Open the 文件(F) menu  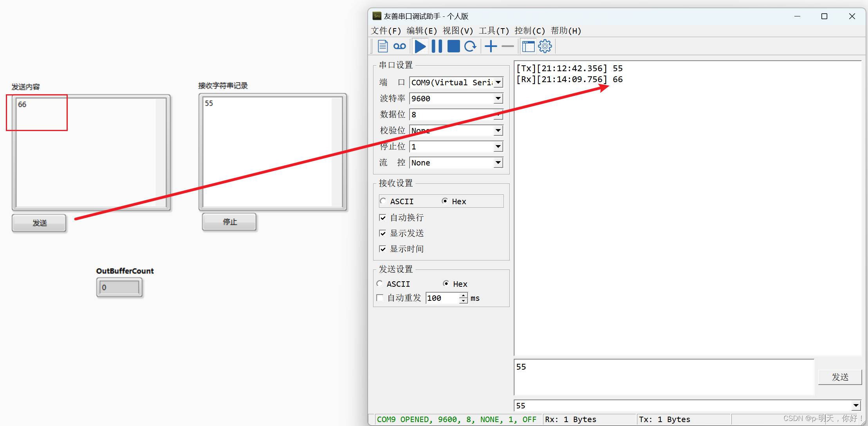click(x=386, y=31)
